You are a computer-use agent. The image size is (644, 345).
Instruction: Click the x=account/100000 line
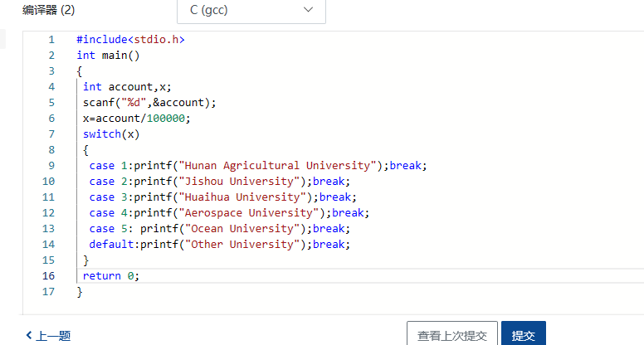(x=136, y=119)
